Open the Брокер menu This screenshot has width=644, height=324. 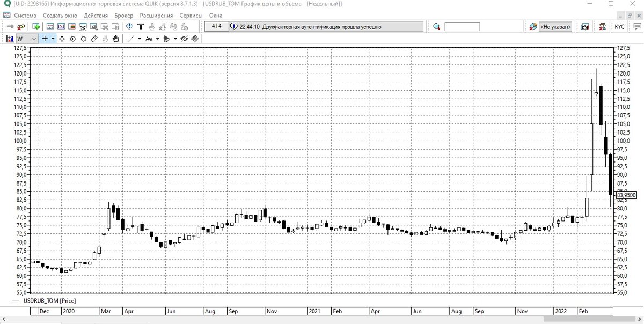[124, 16]
